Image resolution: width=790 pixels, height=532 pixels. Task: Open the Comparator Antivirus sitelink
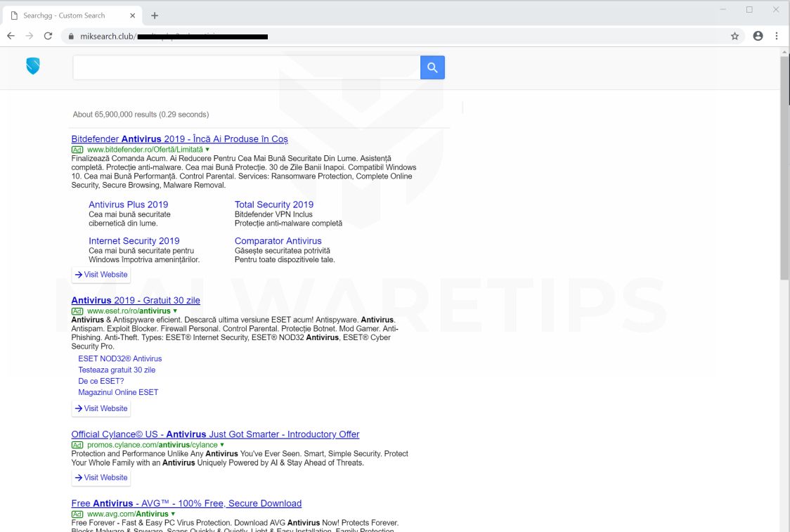click(278, 241)
